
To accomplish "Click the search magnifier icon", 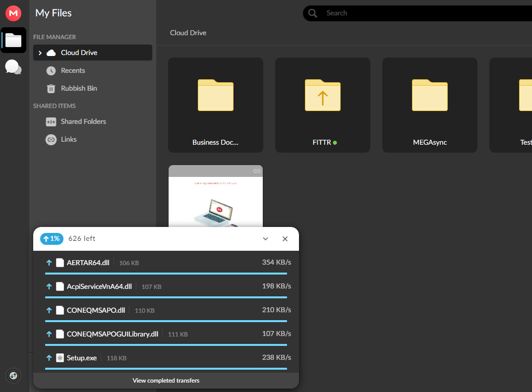I will pyautogui.click(x=312, y=13).
